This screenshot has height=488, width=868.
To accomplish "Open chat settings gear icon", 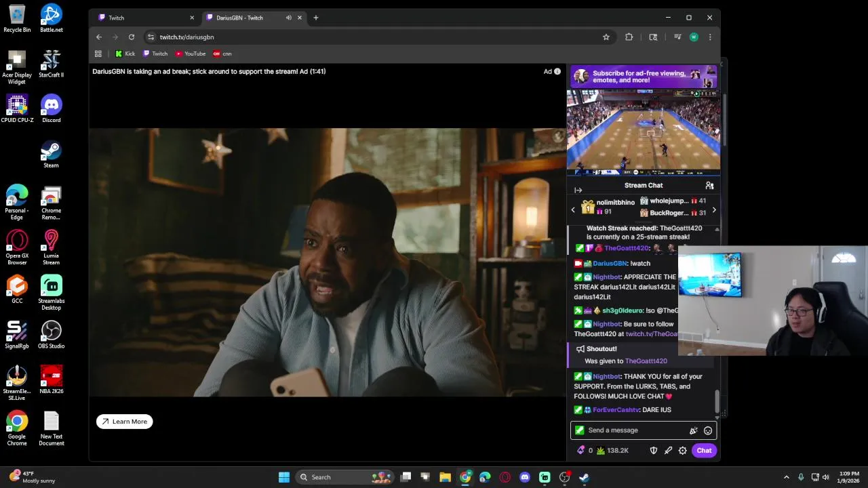I will (x=683, y=451).
